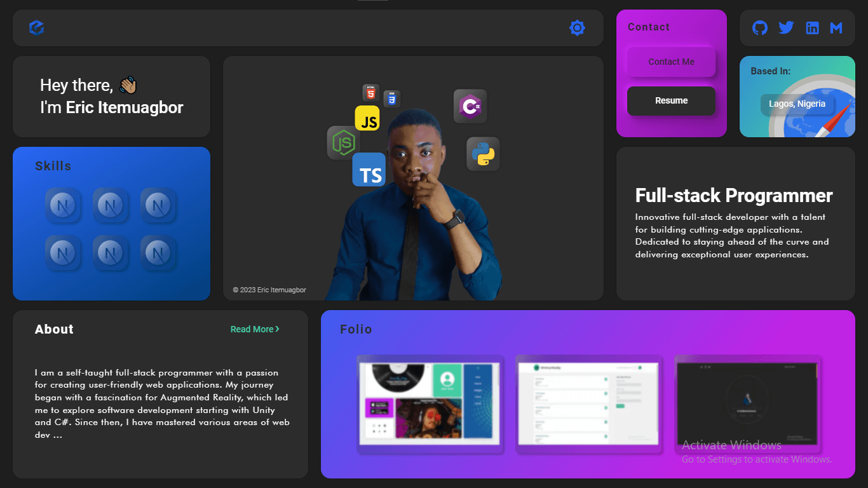This screenshot has width=868, height=488.
Task: Click the Resume button
Action: (671, 101)
